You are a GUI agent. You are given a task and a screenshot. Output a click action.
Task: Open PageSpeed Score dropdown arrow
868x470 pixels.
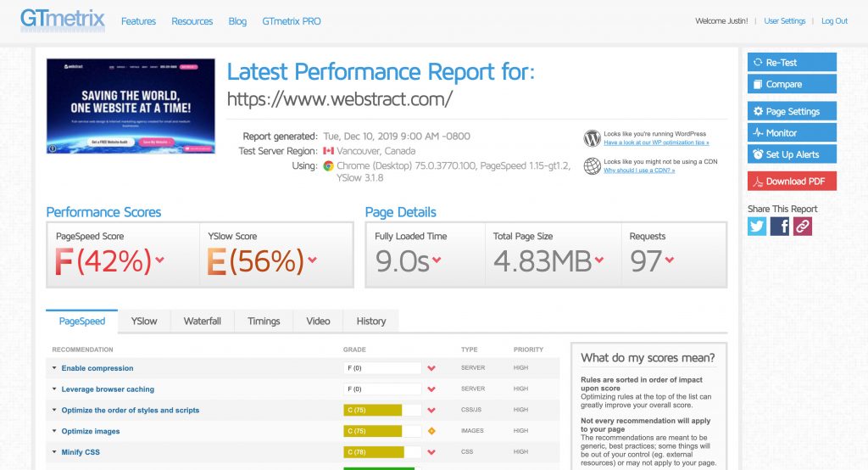159,260
